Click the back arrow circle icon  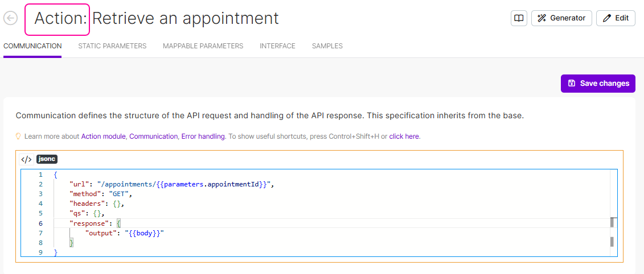click(10, 18)
